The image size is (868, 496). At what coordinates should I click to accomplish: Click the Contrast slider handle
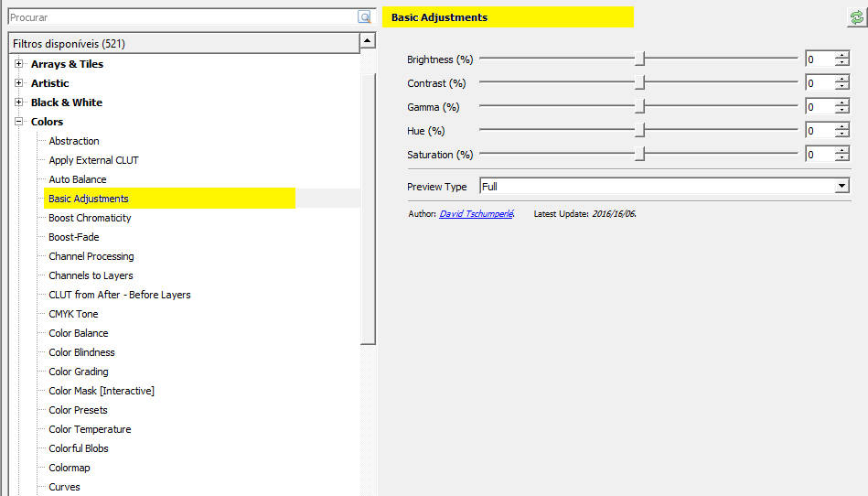[x=640, y=82]
